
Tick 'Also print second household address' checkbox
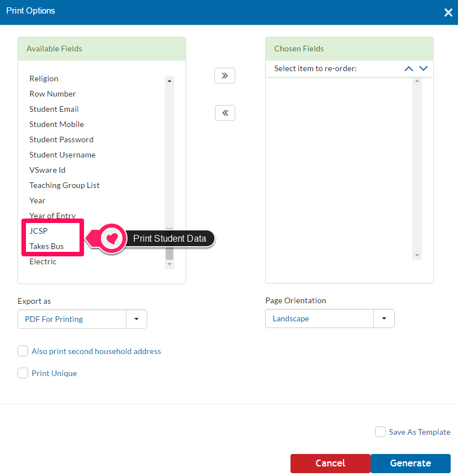pyautogui.click(x=23, y=351)
